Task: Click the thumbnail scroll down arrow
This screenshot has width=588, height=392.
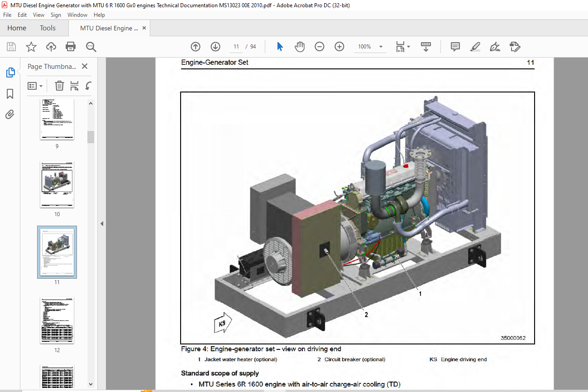Action: tap(91, 384)
